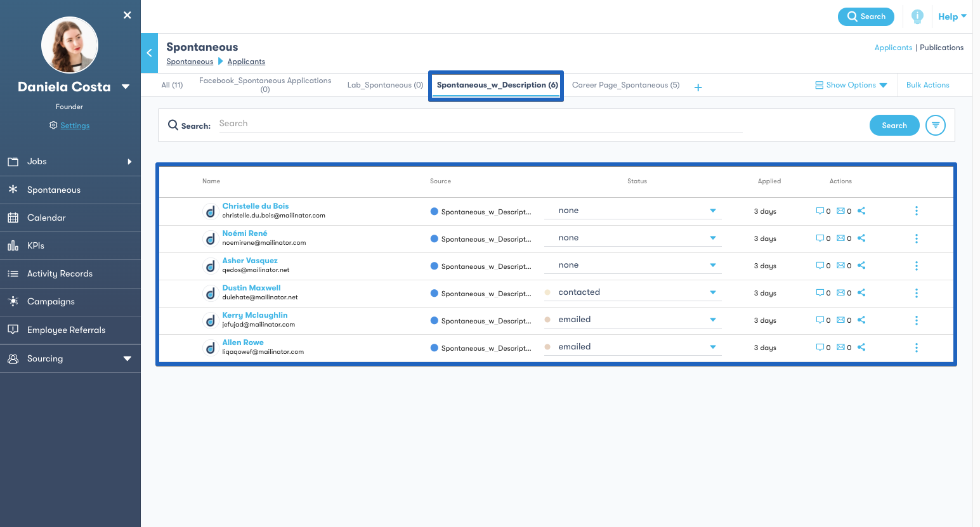The image size is (980, 527).
Task: Open the filter icon button
Action: (x=936, y=126)
